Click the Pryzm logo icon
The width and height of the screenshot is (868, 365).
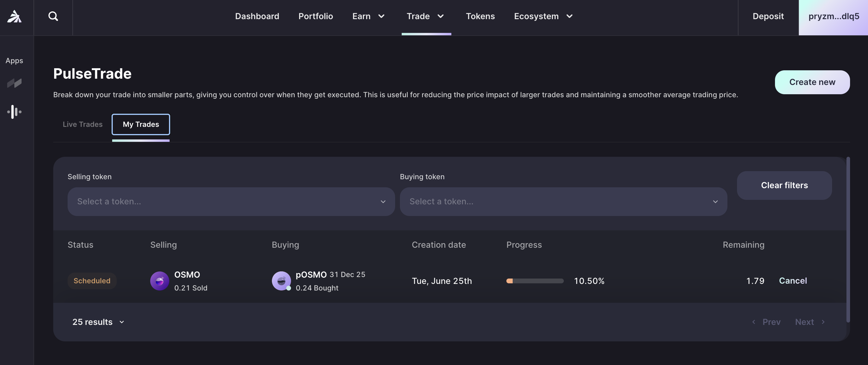tap(14, 16)
